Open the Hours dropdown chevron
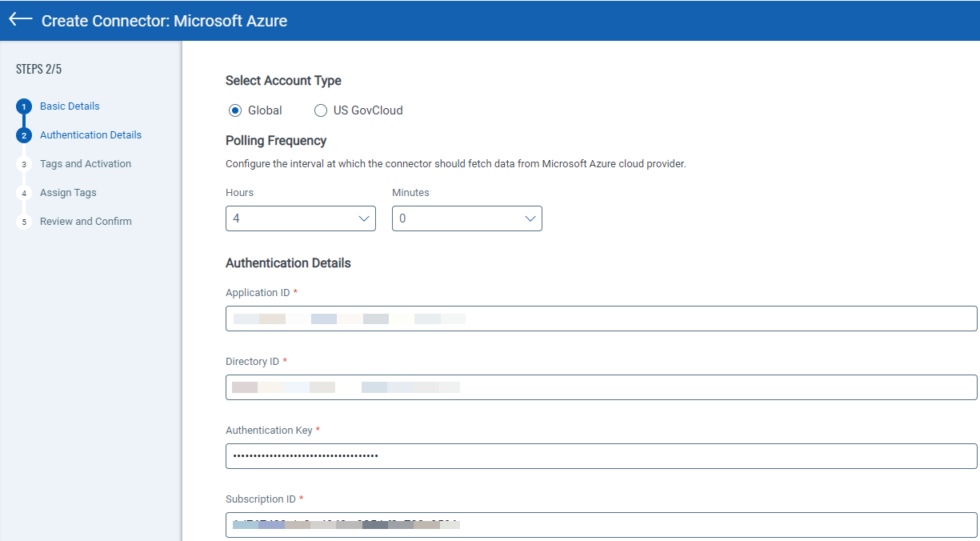 365,218
